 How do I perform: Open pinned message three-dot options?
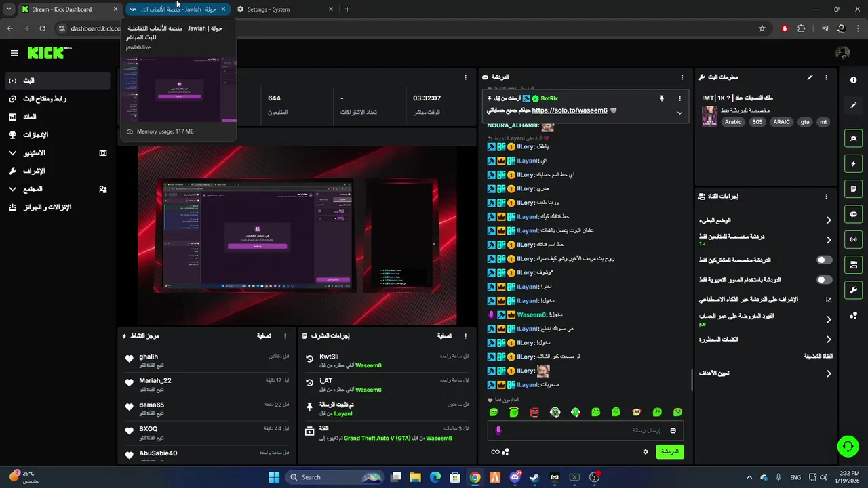679,98
